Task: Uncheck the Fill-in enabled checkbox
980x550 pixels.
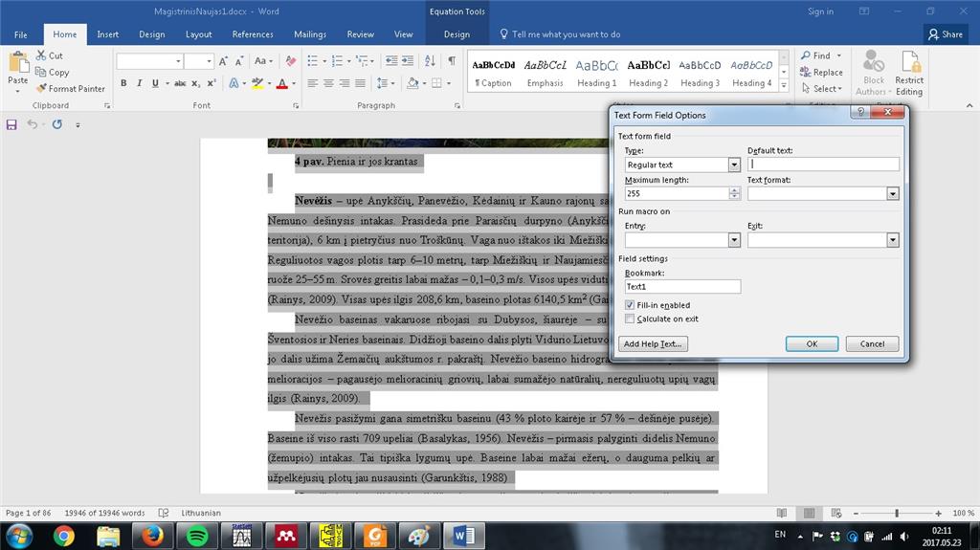Action: coord(630,305)
